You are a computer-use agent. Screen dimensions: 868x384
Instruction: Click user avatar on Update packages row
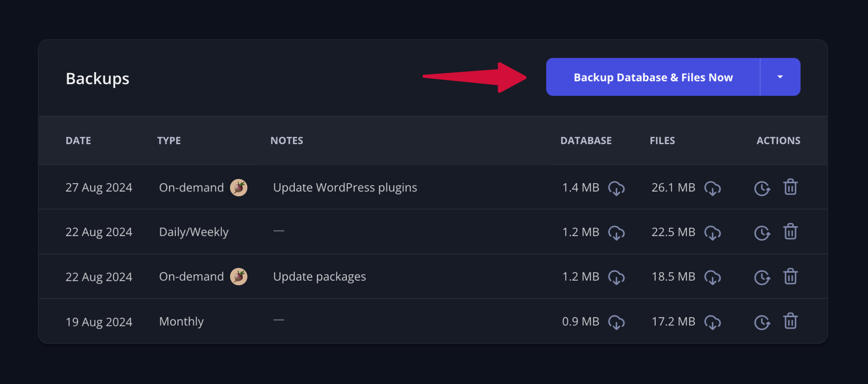pos(239,277)
